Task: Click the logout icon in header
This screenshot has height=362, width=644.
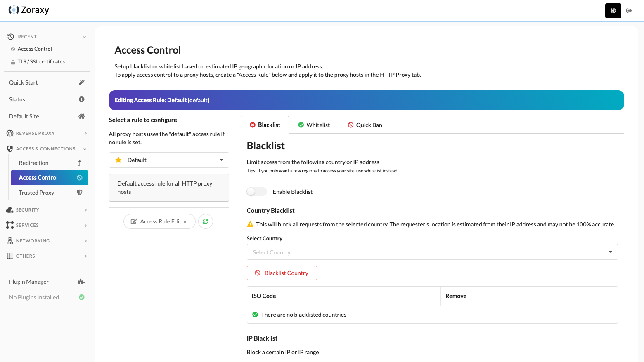Action: [629, 11]
